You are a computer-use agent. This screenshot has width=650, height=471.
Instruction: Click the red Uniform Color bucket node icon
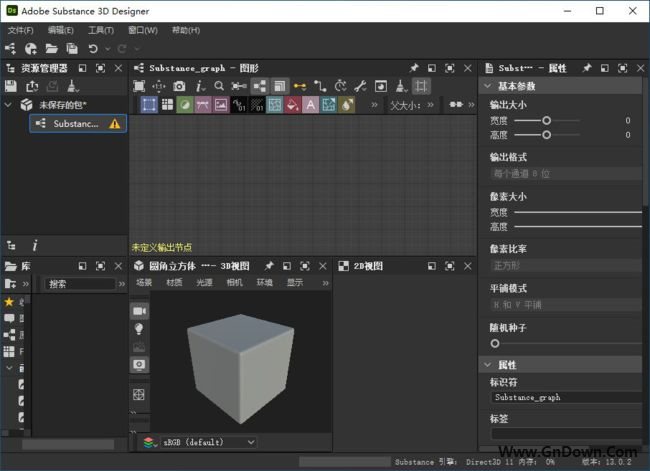click(x=292, y=105)
